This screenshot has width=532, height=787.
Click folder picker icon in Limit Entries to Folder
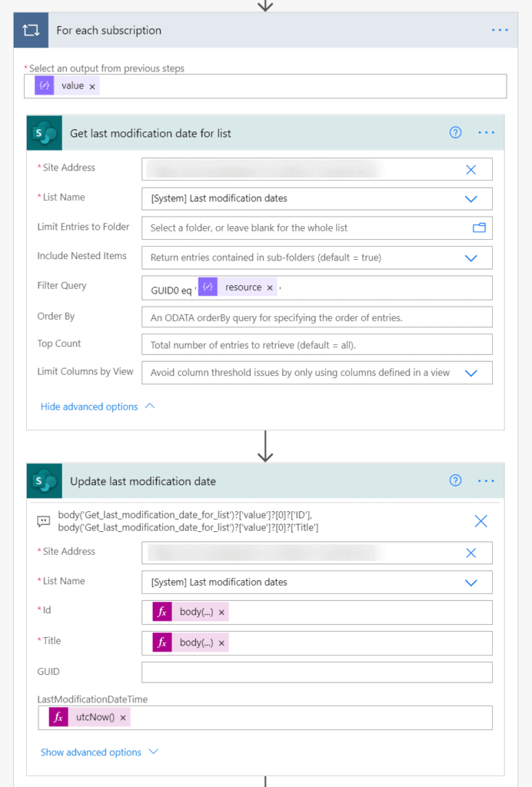click(x=479, y=227)
